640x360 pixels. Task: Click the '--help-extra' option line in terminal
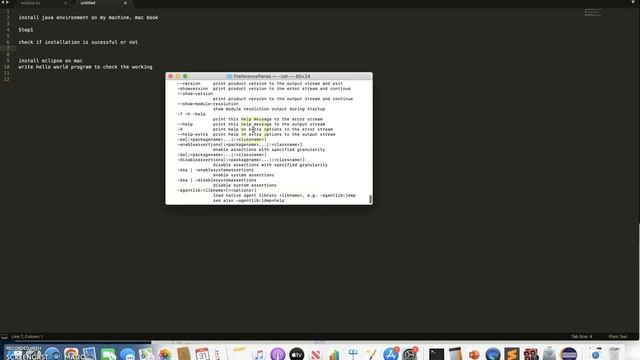coord(256,134)
